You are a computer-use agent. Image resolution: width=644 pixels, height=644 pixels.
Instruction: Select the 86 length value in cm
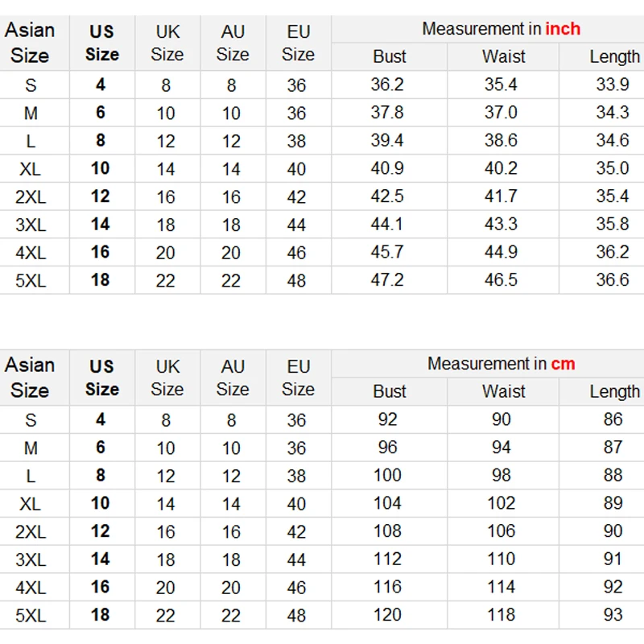(613, 419)
